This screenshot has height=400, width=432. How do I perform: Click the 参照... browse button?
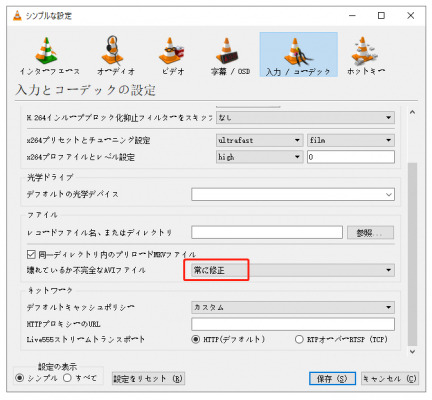(370, 233)
